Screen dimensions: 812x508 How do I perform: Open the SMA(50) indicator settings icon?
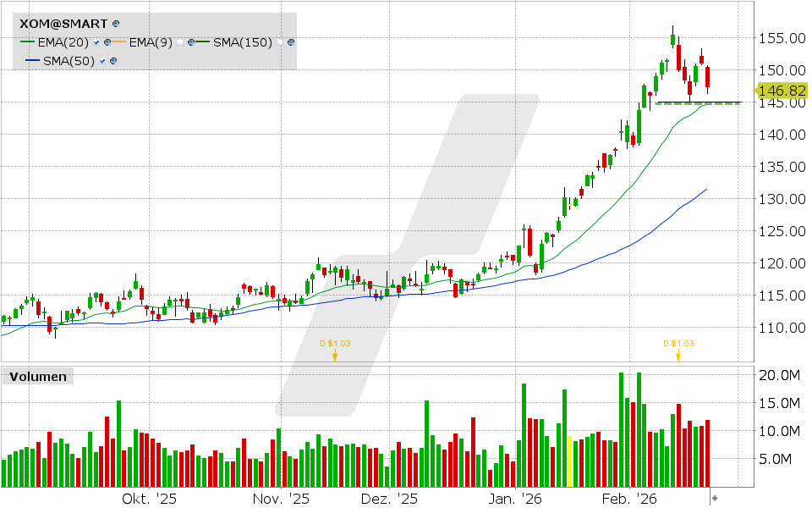pos(114,59)
